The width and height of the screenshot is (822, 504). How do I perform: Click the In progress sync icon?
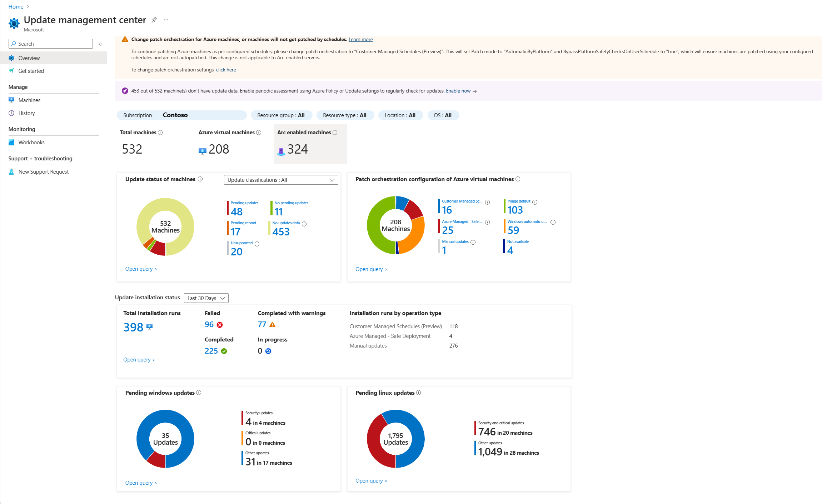268,351
